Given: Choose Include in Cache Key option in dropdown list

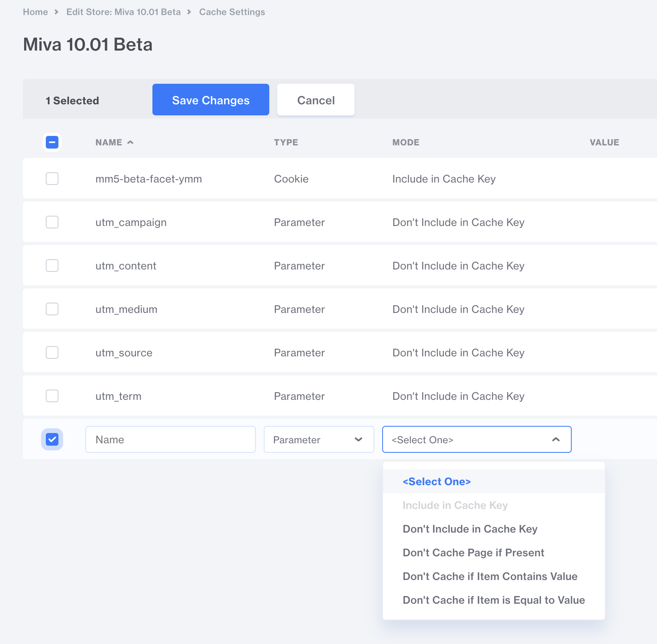Looking at the screenshot, I should click(494, 505).
